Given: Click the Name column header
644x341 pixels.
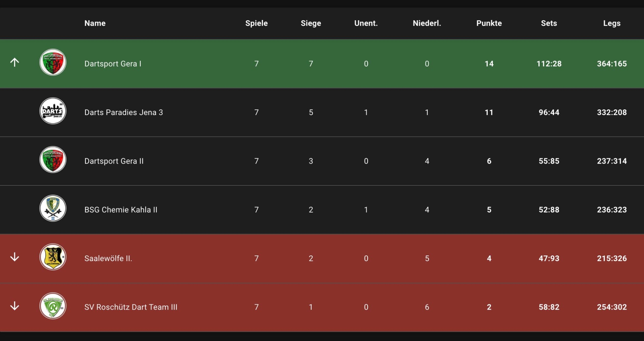Looking at the screenshot, I should [x=95, y=23].
